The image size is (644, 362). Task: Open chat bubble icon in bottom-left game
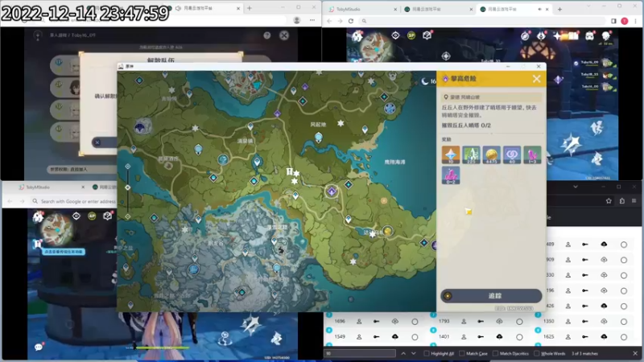(39, 348)
